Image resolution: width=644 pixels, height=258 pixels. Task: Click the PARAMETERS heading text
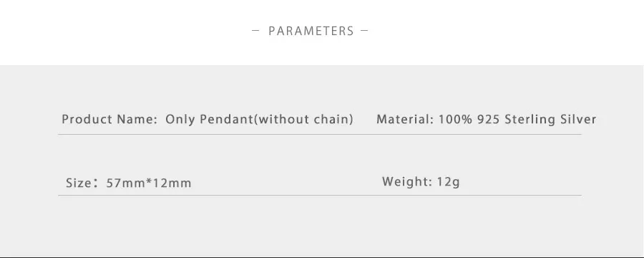point(311,31)
